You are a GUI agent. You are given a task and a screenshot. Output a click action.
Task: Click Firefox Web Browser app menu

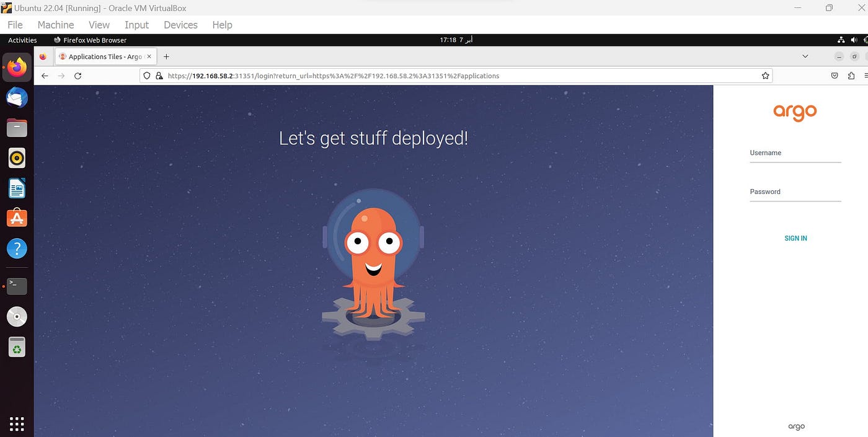[90, 40]
